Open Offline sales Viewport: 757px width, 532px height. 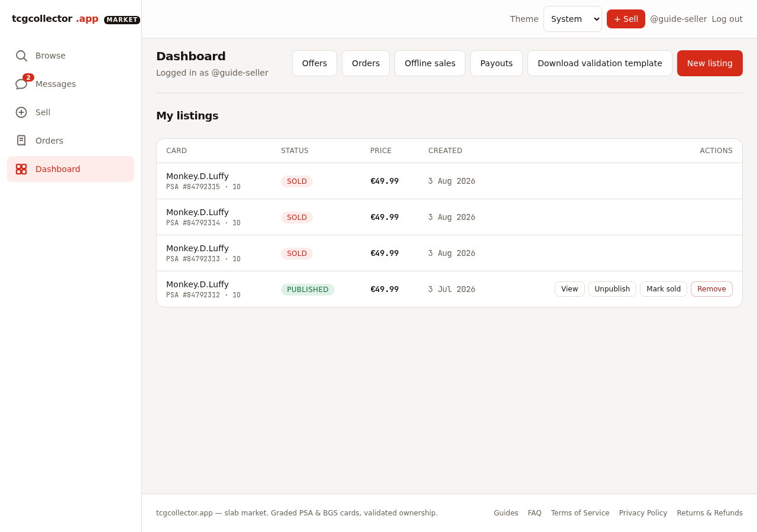(430, 63)
